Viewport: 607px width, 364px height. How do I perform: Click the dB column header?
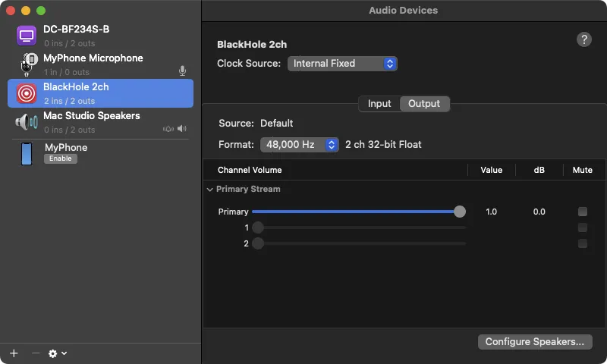coord(539,170)
